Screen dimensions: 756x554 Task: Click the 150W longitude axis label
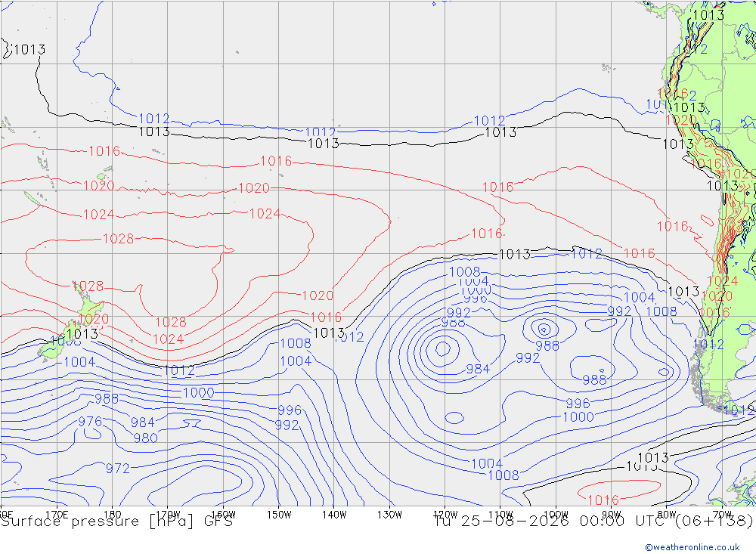tap(279, 515)
